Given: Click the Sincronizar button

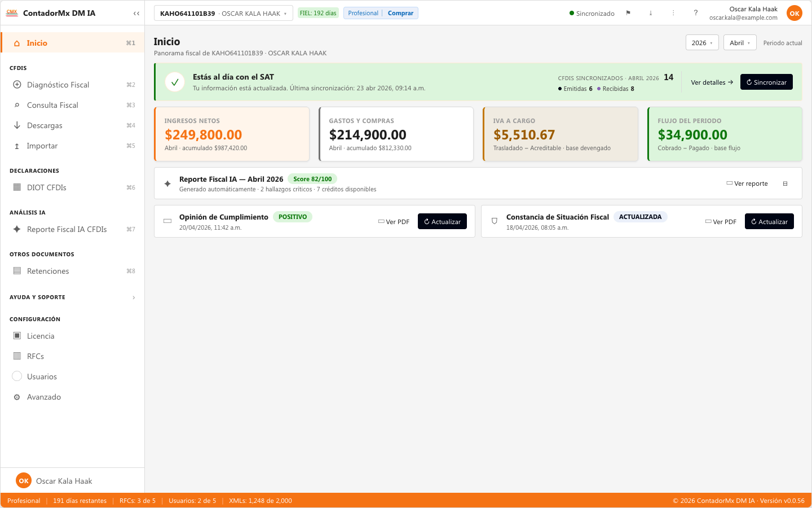Looking at the screenshot, I should pos(766,82).
